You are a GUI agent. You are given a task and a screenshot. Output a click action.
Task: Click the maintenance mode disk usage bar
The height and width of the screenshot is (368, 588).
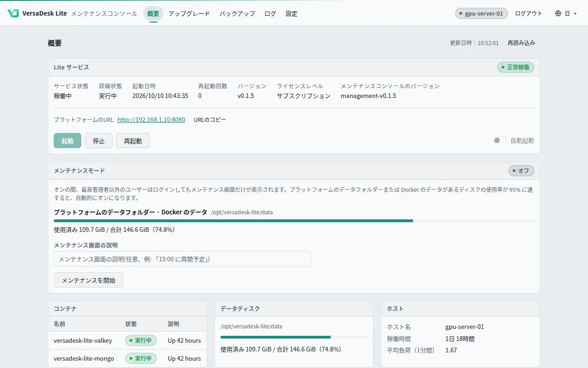click(294, 221)
